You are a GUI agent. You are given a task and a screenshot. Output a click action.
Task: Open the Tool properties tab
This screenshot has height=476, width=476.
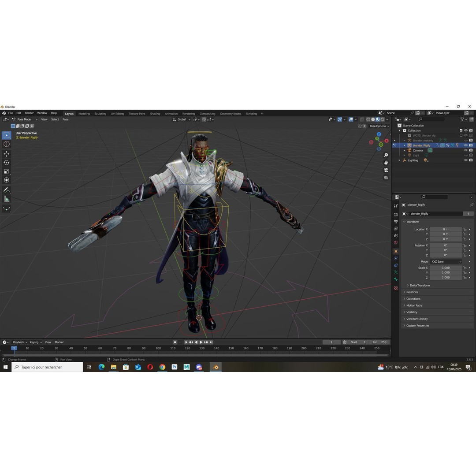pos(396,206)
